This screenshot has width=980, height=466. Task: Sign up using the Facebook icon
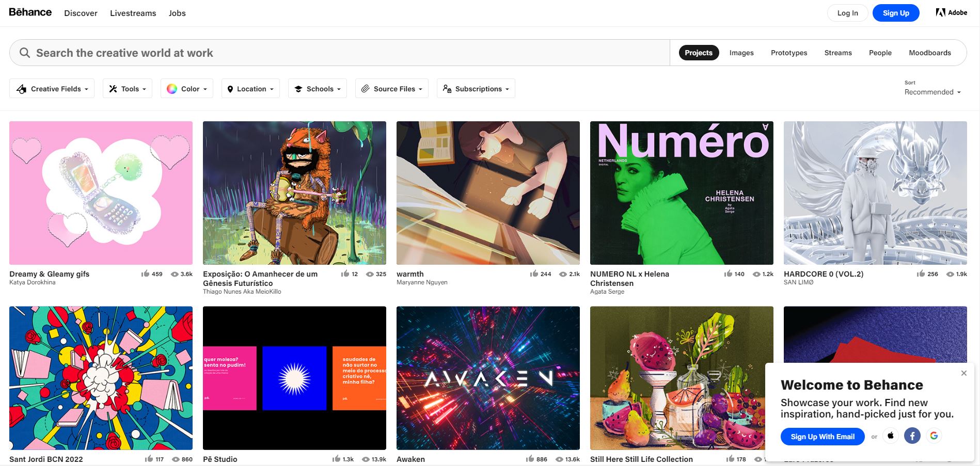pos(912,436)
